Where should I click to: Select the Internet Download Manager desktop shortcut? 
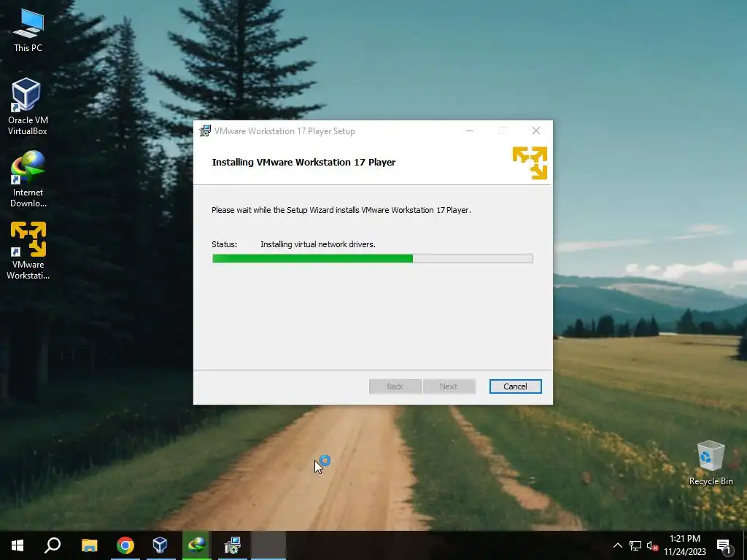(28, 179)
